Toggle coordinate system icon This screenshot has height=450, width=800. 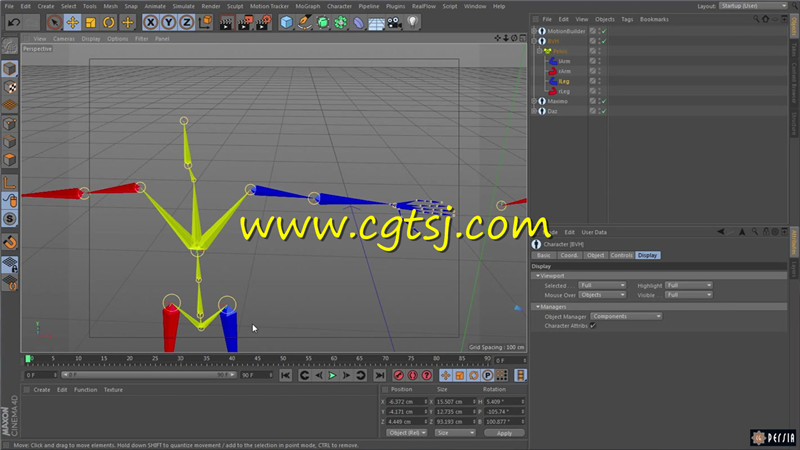(205, 22)
